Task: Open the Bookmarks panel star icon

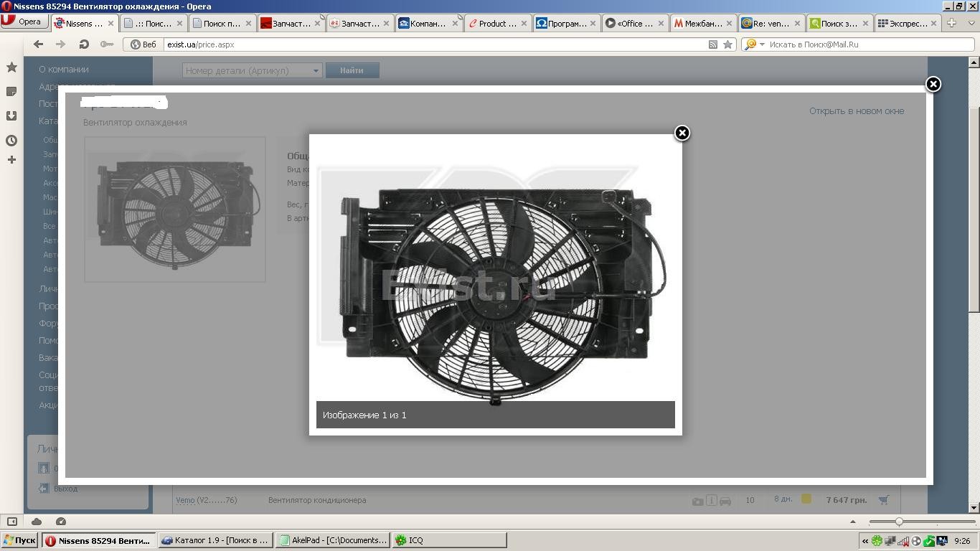Action: (x=11, y=67)
